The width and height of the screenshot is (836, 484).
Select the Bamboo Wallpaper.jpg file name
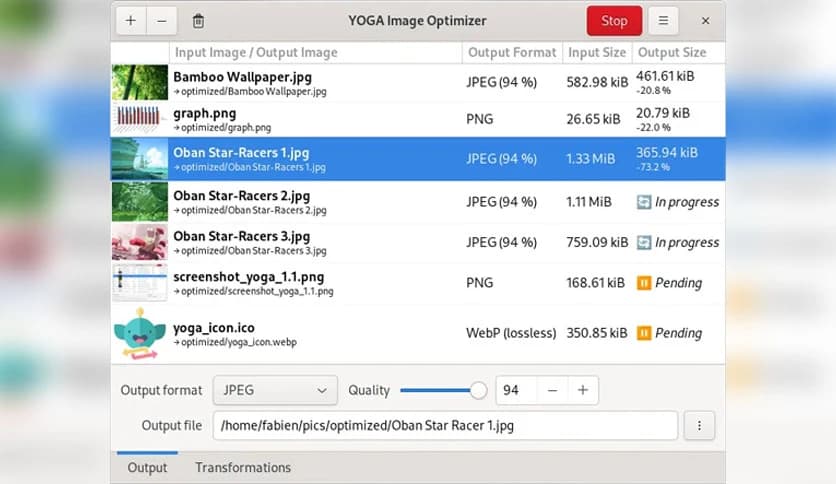pyautogui.click(x=243, y=77)
